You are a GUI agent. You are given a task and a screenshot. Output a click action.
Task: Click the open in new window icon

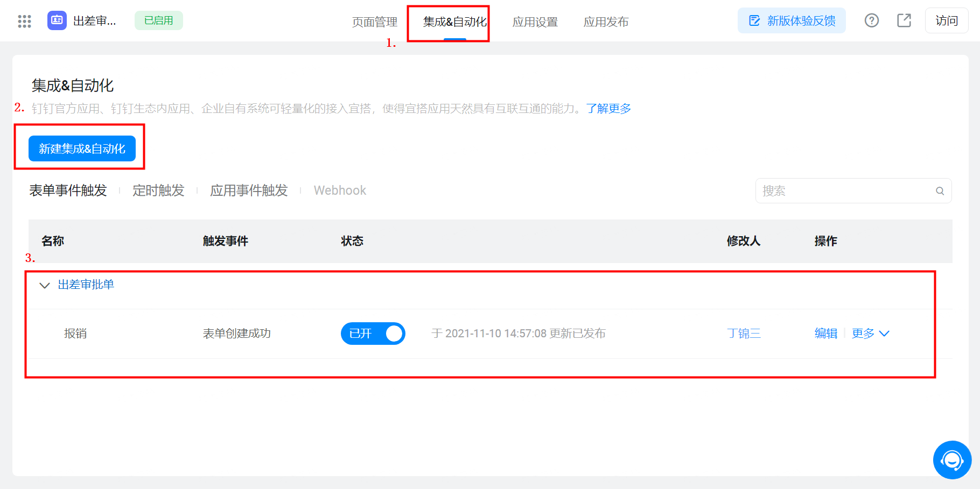click(x=904, y=20)
